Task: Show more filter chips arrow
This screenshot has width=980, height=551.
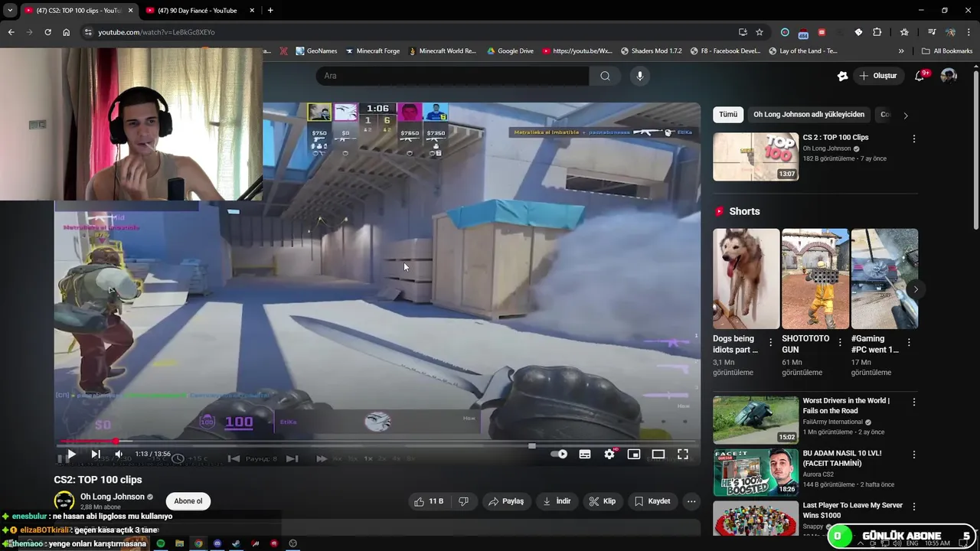Action: click(x=906, y=116)
